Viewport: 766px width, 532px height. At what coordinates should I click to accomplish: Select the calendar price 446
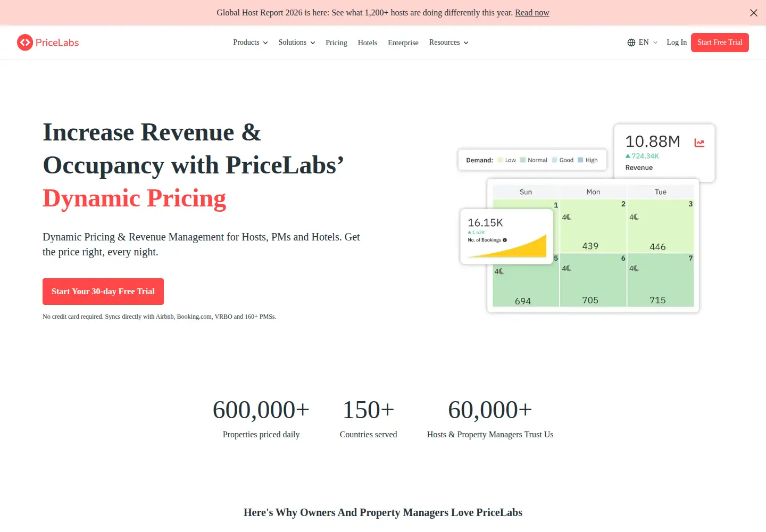[657, 247]
